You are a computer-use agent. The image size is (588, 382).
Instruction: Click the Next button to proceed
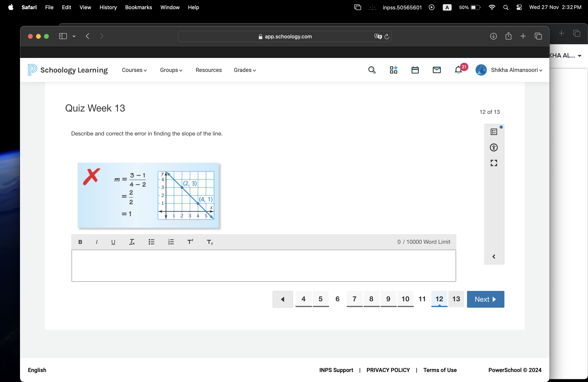(x=486, y=299)
